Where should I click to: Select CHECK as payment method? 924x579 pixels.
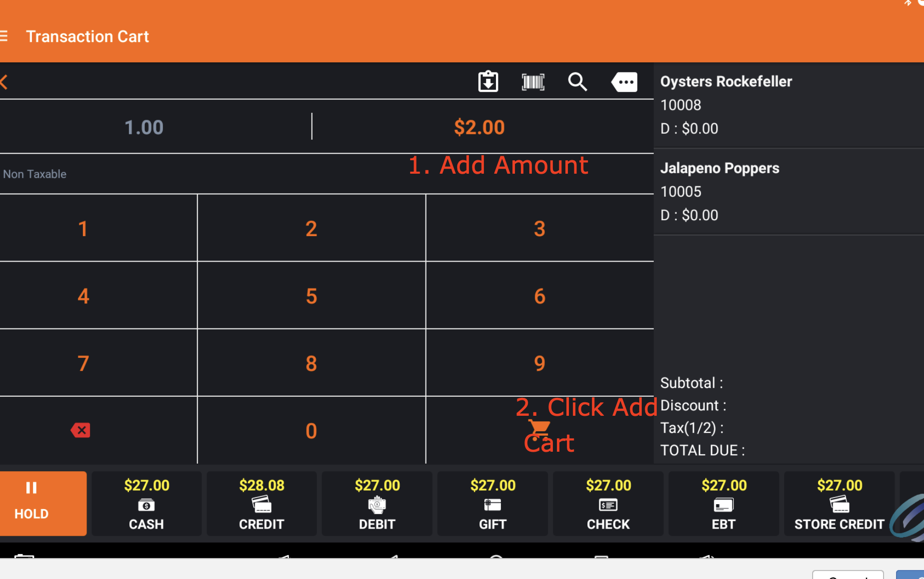(608, 503)
